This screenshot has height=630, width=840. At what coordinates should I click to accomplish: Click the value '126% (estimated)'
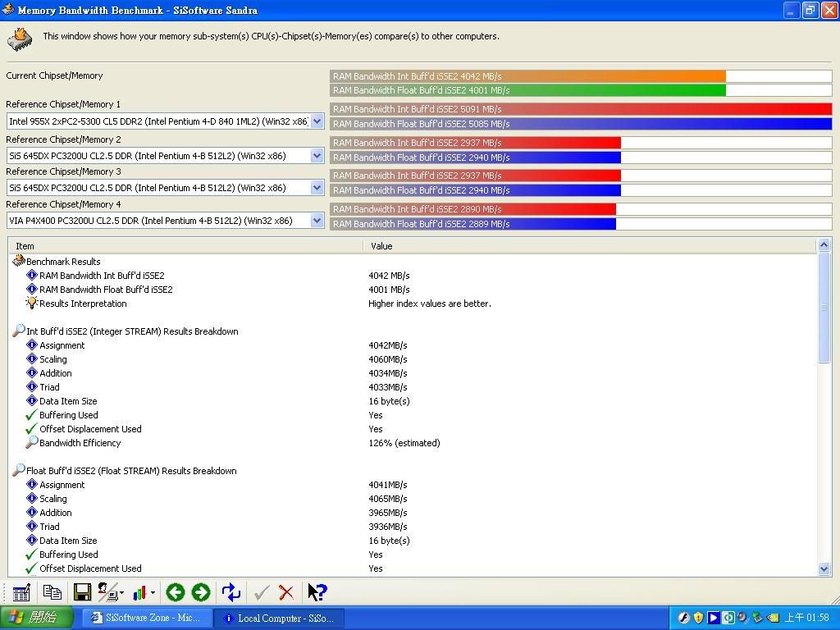pyautogui.click(x=404, y=443)
